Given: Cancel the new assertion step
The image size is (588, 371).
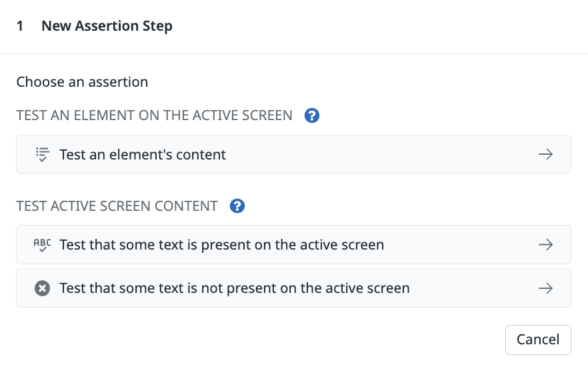Looking at the screenshot, I should [x=538, y=340].
